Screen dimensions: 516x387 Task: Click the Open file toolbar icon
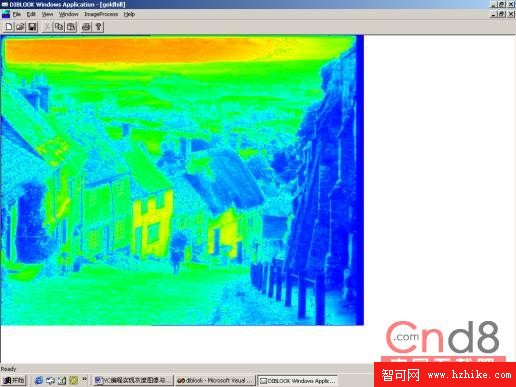pos(20,27)
